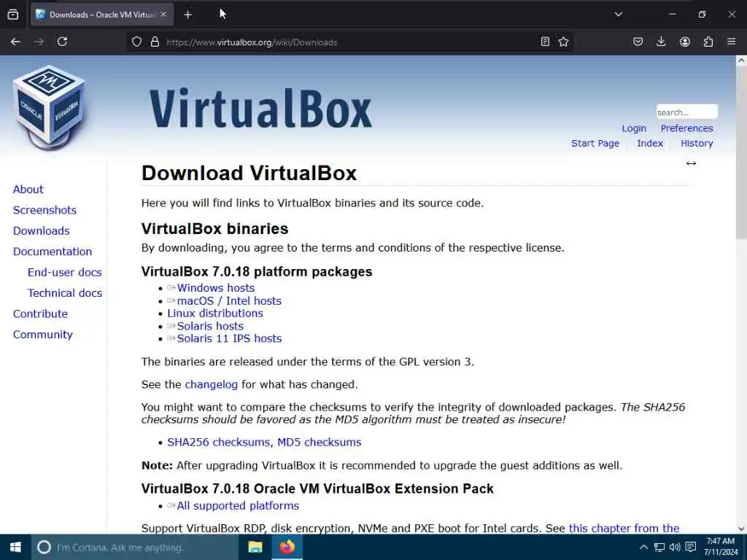
Task: Open the Firefox hamburger application menu
Action: pyautogui.click(x=731, y=42)
